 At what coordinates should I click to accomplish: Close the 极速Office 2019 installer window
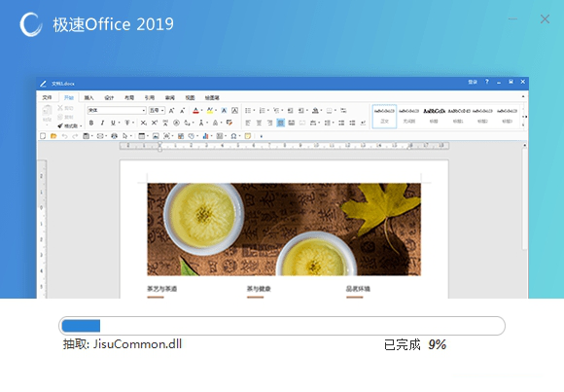click(x=545, y=19)
